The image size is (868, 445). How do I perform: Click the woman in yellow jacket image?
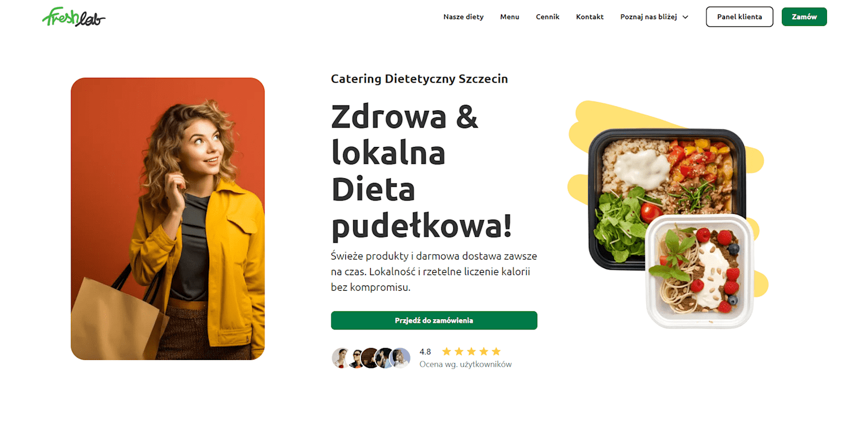click(168, 219)
